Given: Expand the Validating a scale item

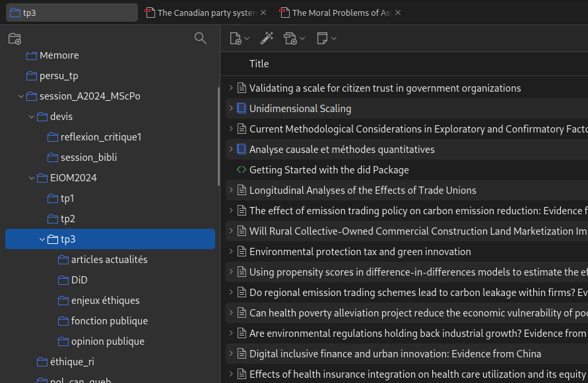Looking at the screenshot, I should (230, 88).
